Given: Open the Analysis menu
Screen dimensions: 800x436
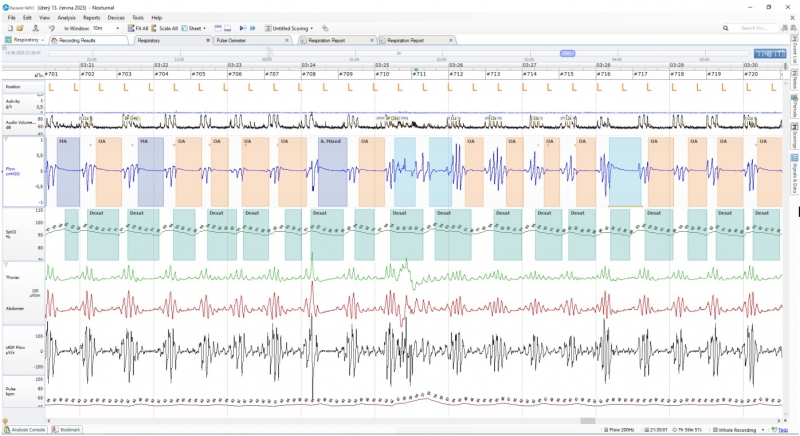Looking at the screenshot, I should tap(66, 18).
